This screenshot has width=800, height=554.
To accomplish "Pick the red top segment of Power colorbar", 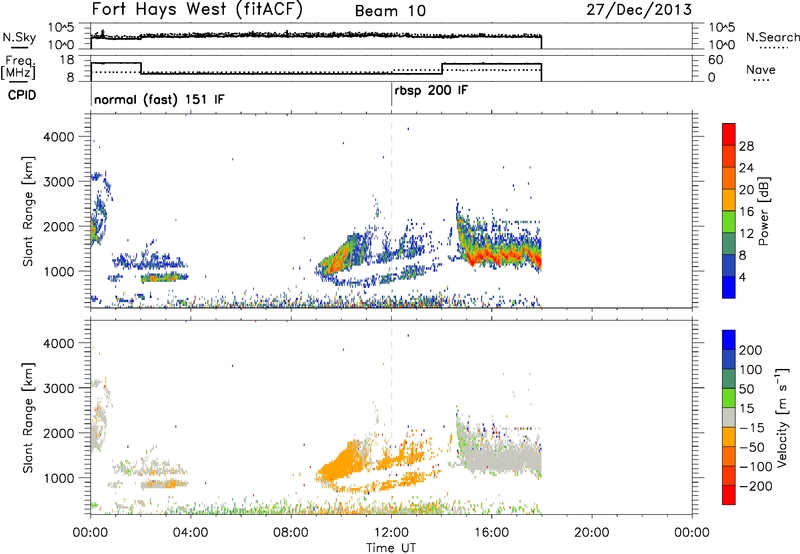I will (x=729, y=135).
